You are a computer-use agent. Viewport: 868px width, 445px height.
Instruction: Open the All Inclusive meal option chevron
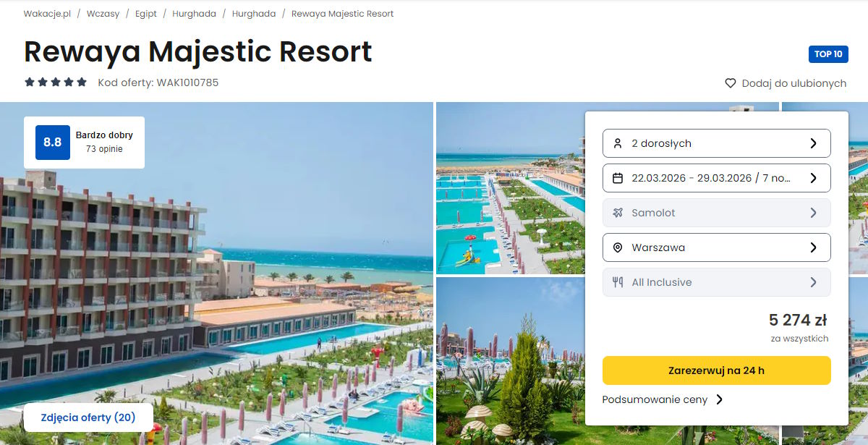pyautogui.click(x=813, y=282)
